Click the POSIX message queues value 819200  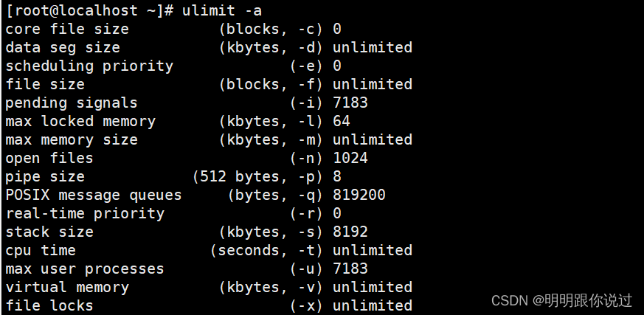click(x=359, y=195)
